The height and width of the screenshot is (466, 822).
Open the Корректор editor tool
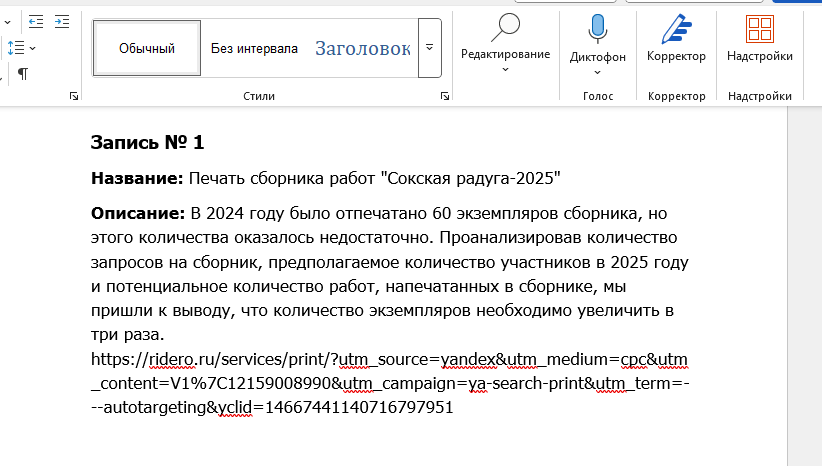(x=676, y=38)
